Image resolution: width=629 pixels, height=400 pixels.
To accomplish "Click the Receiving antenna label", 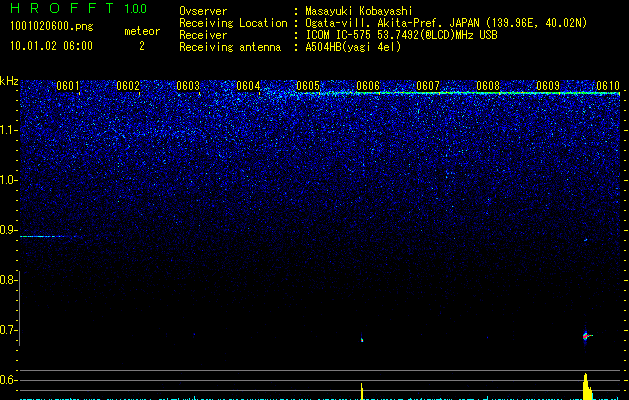I will point(230,47).
